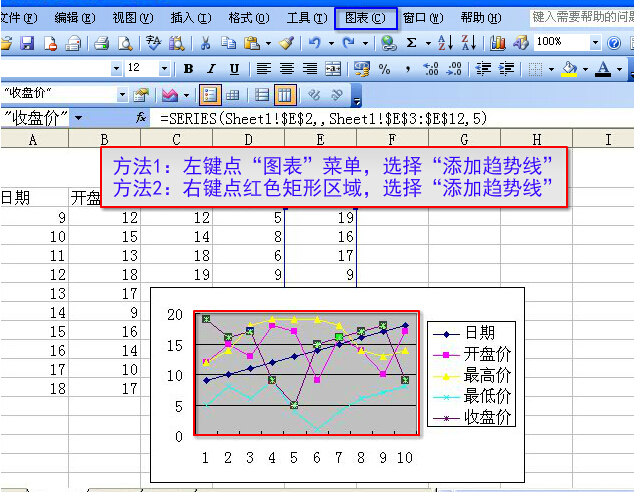
Task: Select the Format Painter brush
Action: [287, 43]
